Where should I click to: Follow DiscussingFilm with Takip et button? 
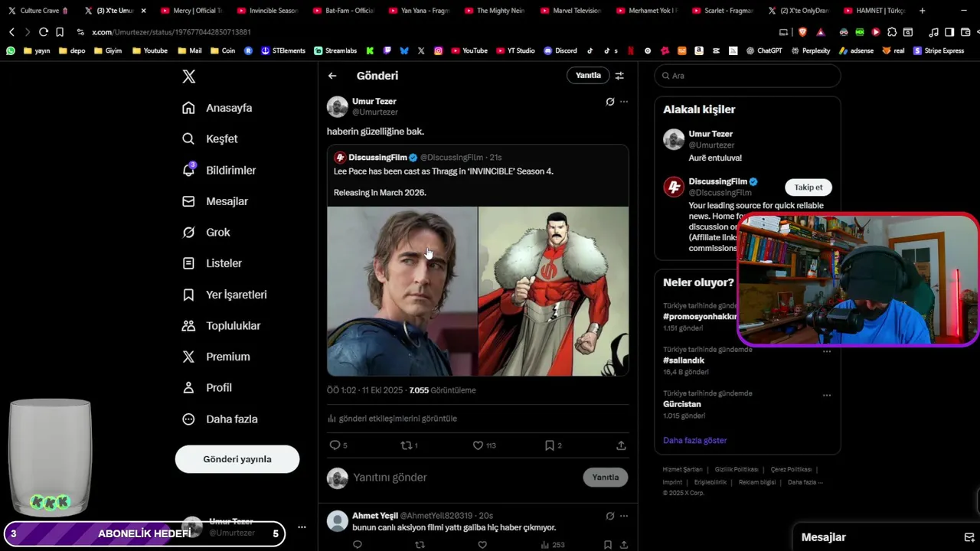[x=808, y=187]
